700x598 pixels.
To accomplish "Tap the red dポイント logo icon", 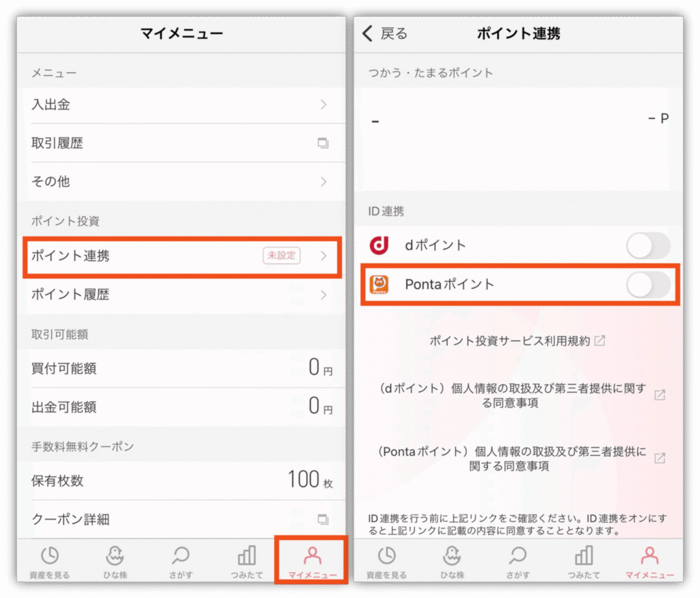I will pyautogui.click(x=379, y=245).
